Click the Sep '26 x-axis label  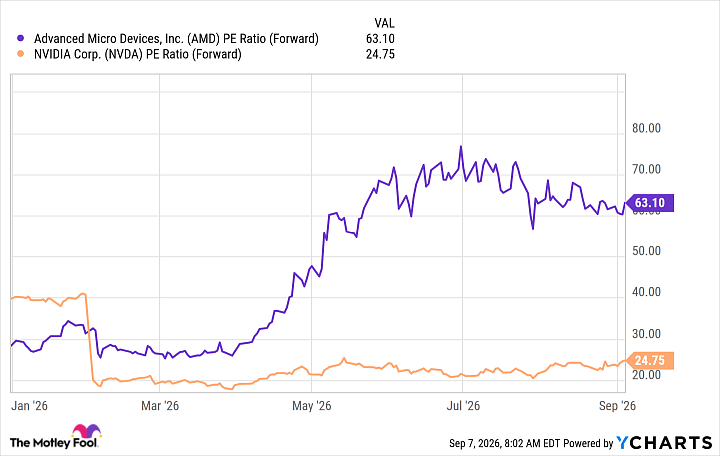click(x=618, y=406)
